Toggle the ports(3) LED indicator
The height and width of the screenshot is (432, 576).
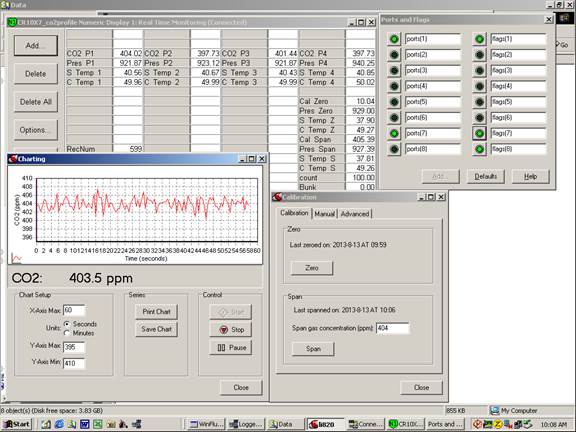[394, 71]
